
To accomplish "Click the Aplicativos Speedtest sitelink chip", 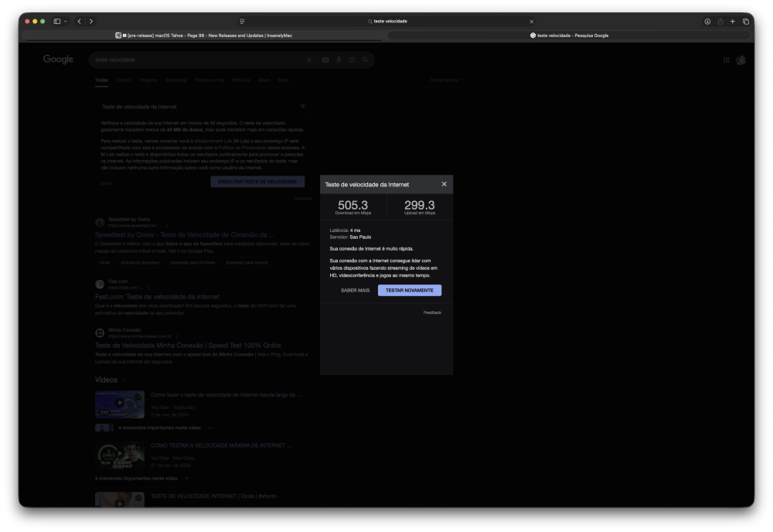I will pyautogui.click(x=139, y=263).
